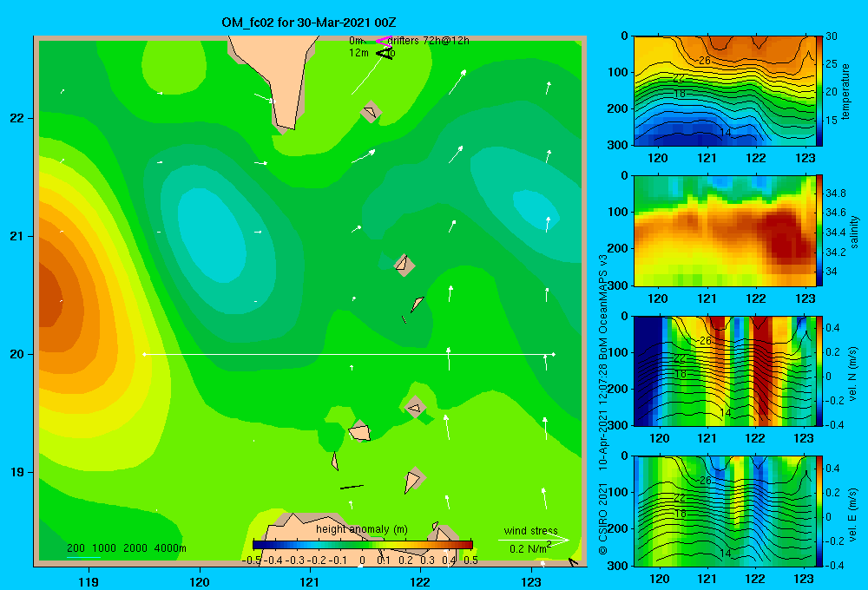Viewport: 868px width, 590px height.
Task: Click the '30' tick on the temperature colorbar
Action: click(x=831, y=36)
